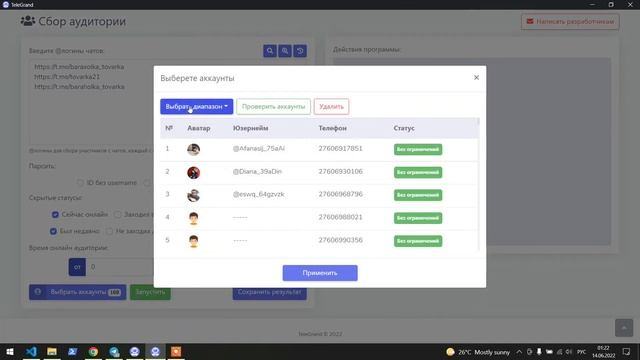This screenshot has height=360, width=640.
Task: Open Telegram from the taskbar
Action: (114, 351)
